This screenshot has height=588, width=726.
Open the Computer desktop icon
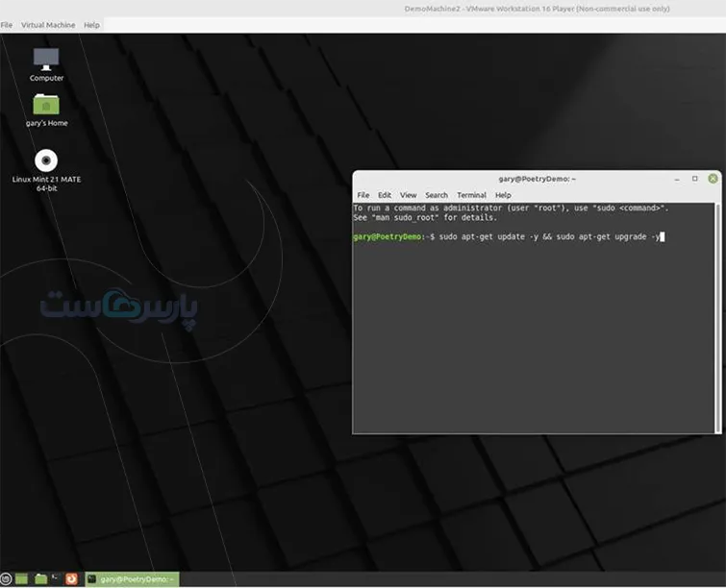(46, 64)
